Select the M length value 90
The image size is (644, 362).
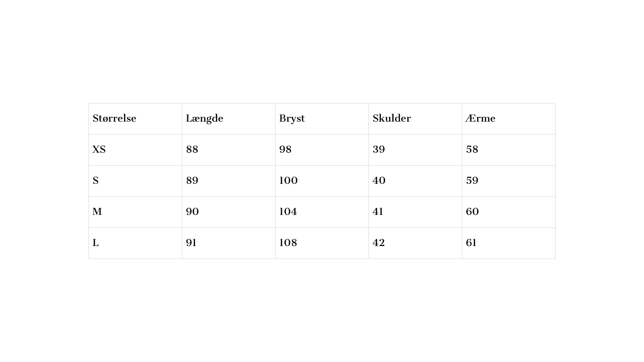(192, 212)
